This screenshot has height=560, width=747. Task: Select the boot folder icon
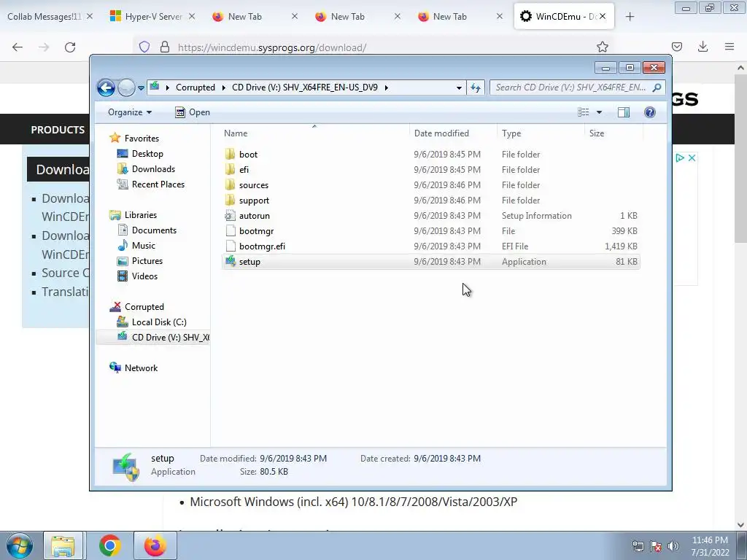point(230,155)
